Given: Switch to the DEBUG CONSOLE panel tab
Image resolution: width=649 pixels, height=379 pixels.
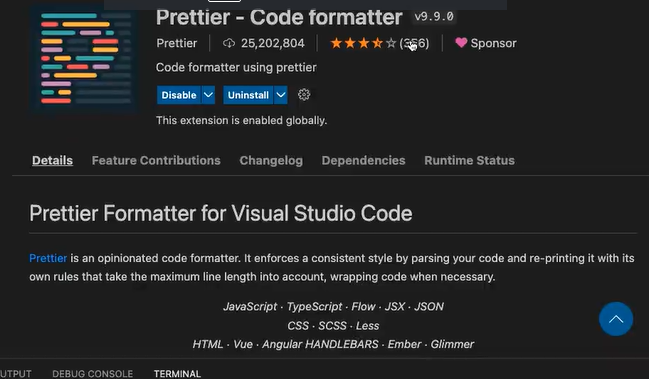Looking at the screenshot, I should 92,374.
